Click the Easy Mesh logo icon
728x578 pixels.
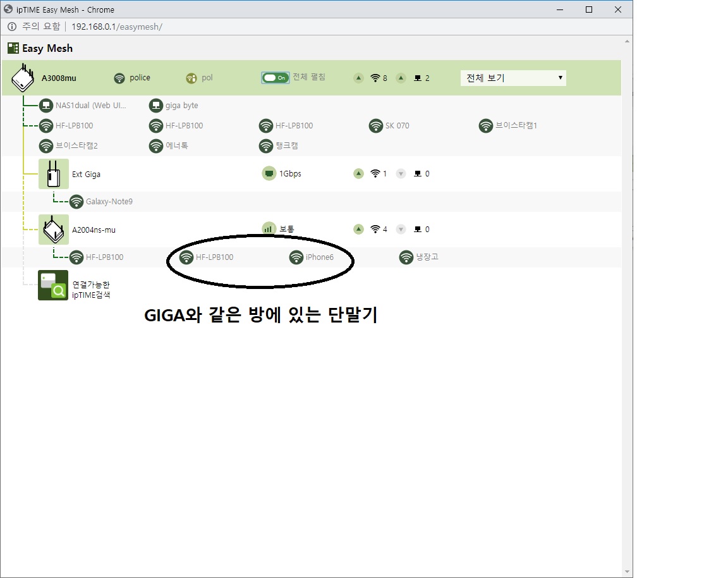[13, 48]
